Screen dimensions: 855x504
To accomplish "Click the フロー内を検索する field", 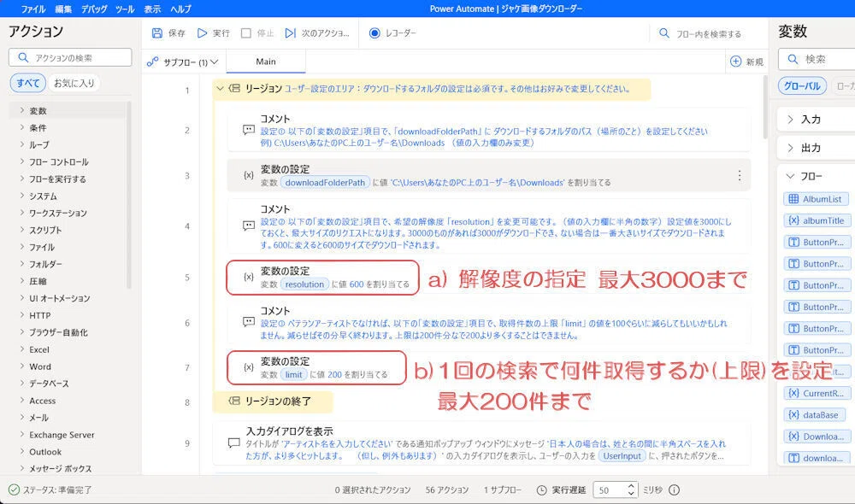I will click(708, 34).
